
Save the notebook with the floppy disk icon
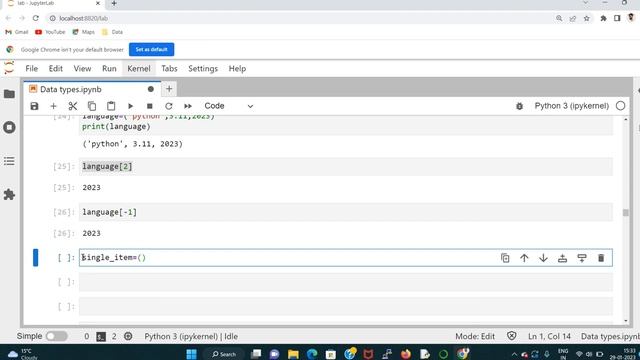click(x=34, y=106)
